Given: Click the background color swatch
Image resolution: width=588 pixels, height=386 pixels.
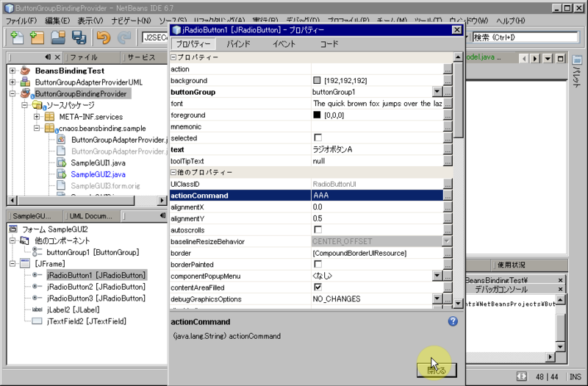Looking at the screenshot, I should tap(317, 80).
